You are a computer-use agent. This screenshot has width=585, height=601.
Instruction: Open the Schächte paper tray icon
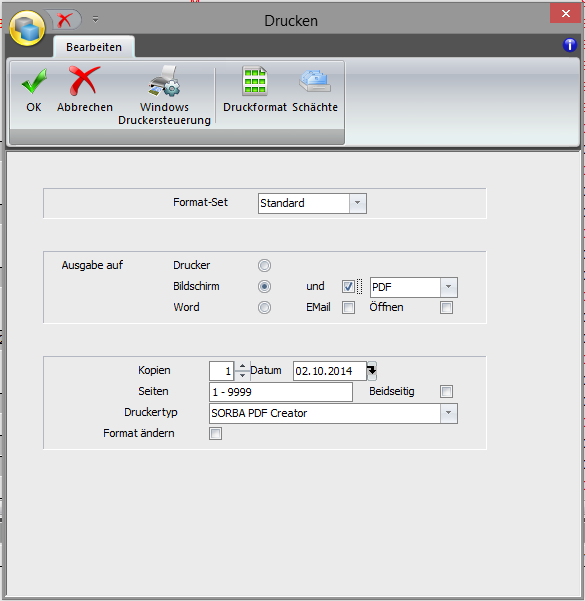(x=314, y=81)
